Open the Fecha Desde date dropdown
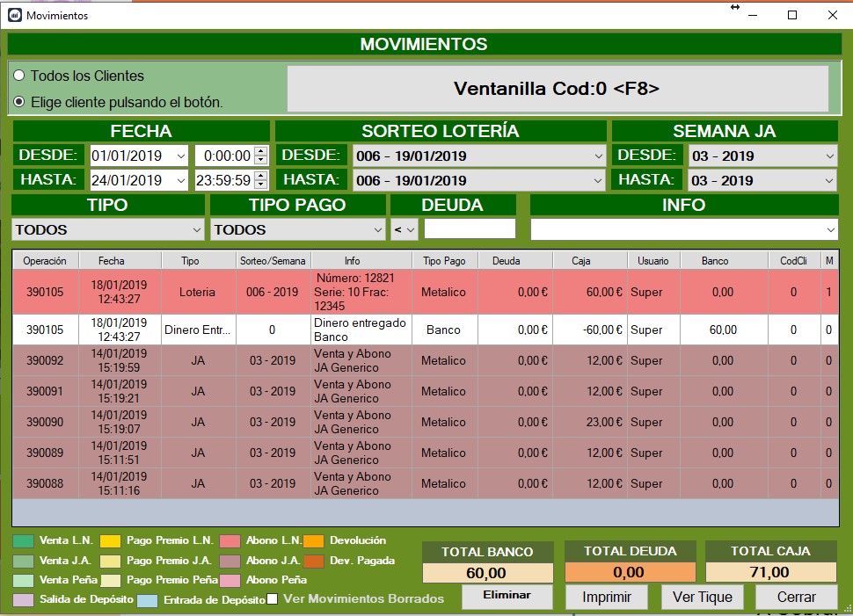Image resolution: width=853 pixels, height=616 pixels. click(181, 156)
